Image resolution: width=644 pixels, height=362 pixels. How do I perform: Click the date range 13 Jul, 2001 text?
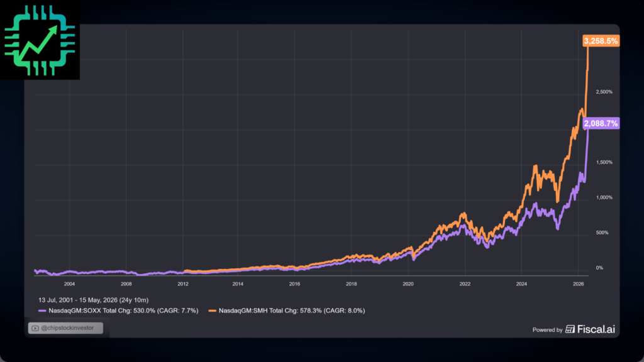94,300
